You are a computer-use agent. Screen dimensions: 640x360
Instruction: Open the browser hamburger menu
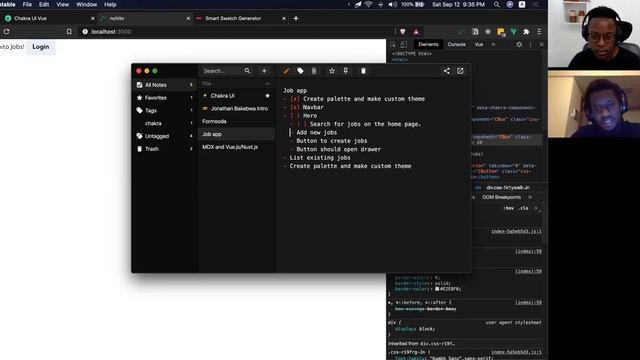(x=539, y=31)
